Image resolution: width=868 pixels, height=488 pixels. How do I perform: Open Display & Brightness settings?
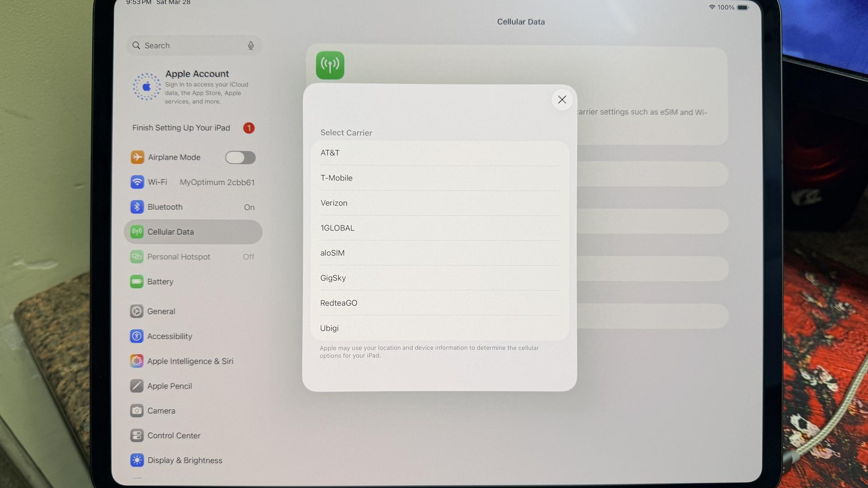coord(184,460)
